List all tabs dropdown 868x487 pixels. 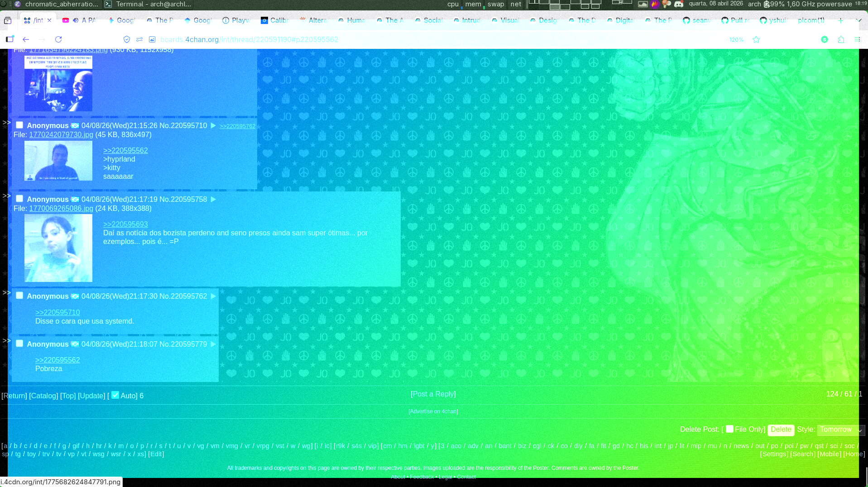point(858,20)
